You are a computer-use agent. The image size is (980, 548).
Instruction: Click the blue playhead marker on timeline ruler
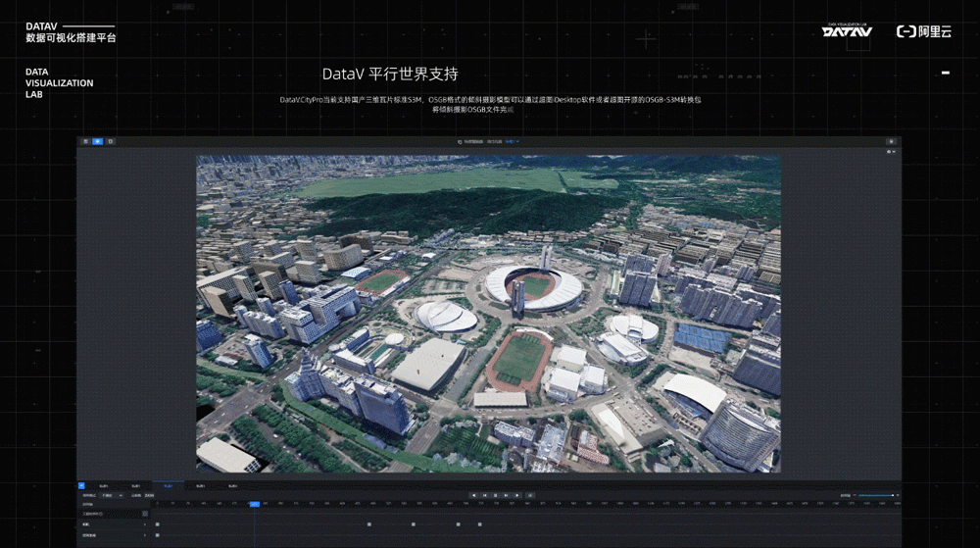click(254, 504)
